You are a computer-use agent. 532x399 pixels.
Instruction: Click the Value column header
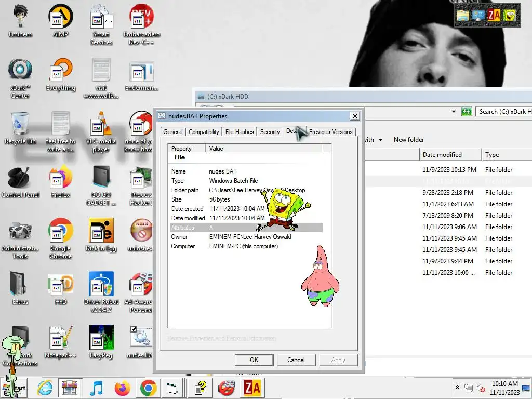pyautogui.click(x=263, y=148)
